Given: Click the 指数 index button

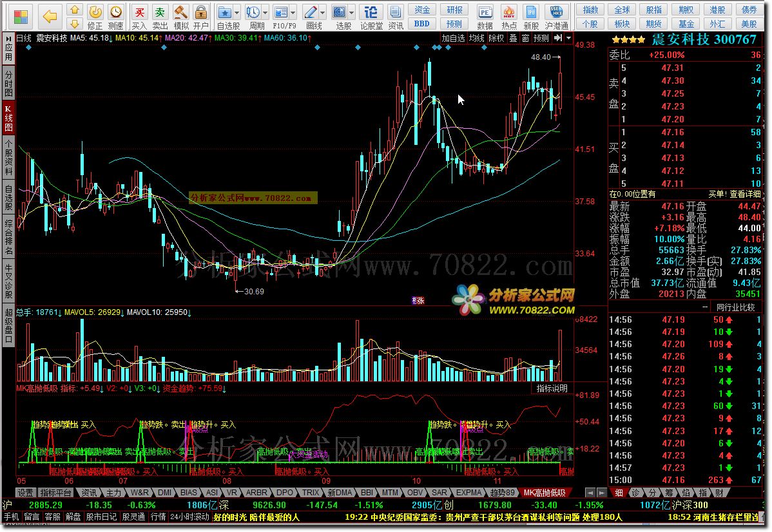Looking at the screenshot, I should [590, 10].
